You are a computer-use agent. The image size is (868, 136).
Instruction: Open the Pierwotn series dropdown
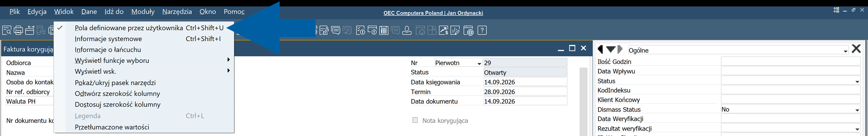tap(479, 63)
